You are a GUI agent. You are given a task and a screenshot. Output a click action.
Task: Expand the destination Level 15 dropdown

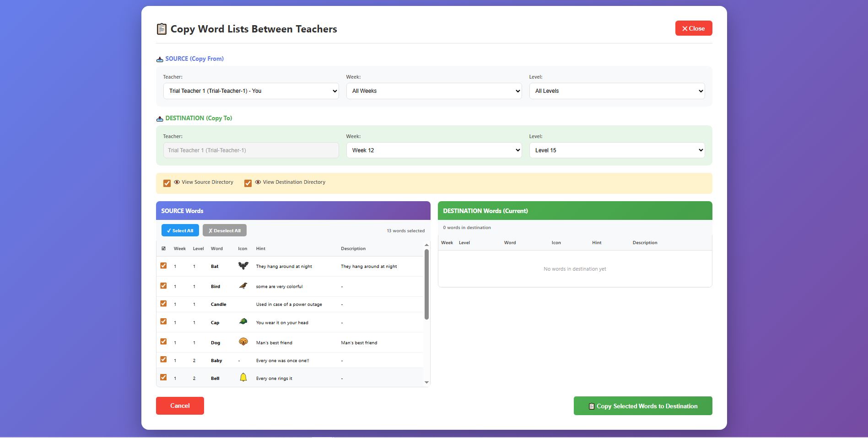point(617,150)
